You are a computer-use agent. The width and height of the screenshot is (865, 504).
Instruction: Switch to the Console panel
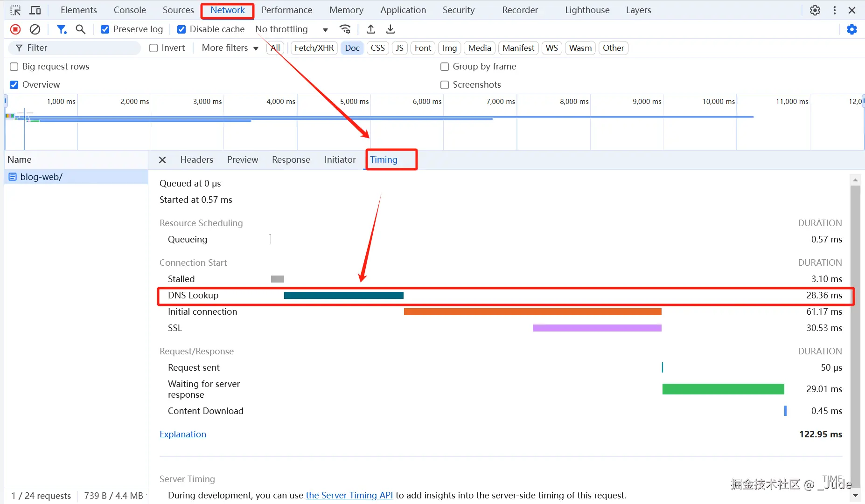[130, 10]
